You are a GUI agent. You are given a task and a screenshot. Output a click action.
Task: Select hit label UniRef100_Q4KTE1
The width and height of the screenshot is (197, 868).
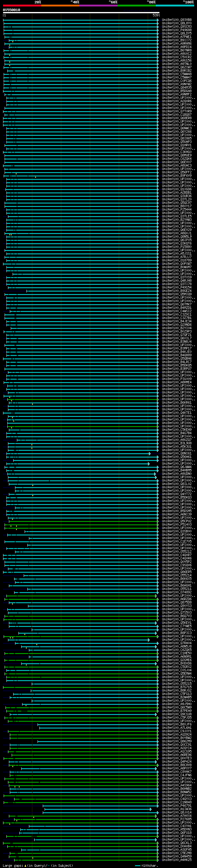click(x=177, y=413)
